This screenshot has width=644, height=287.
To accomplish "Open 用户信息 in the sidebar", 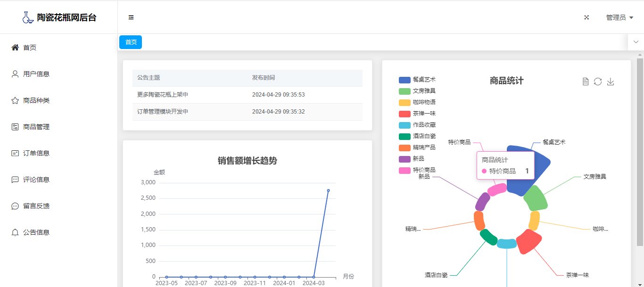I will click(x=36, y=74).
